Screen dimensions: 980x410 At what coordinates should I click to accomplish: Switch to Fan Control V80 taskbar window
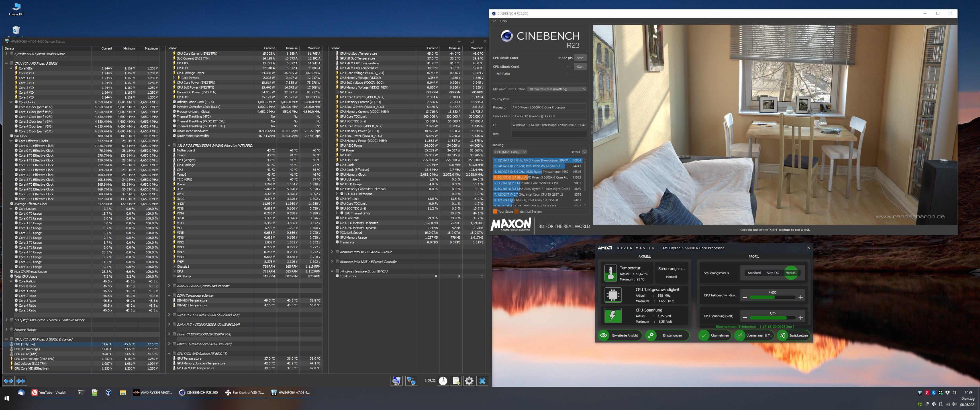244,393
